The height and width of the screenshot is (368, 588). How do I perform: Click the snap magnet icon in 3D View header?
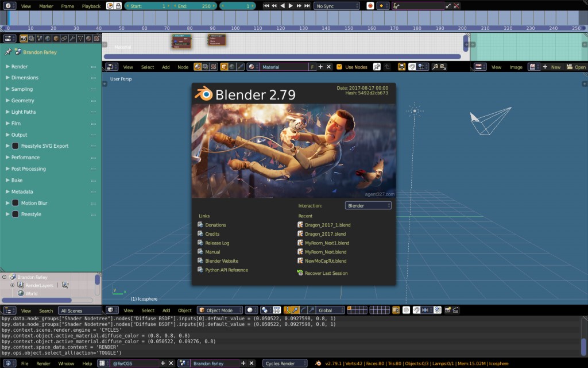(416, 310)
